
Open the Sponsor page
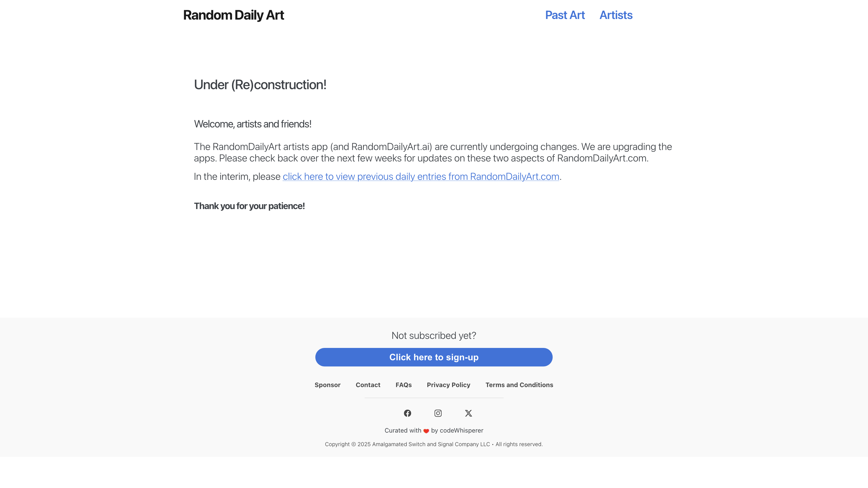coord(327,385)
